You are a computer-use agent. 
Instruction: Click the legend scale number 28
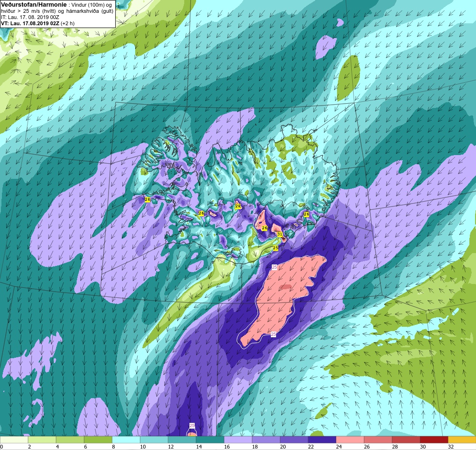tap(395, 447)
